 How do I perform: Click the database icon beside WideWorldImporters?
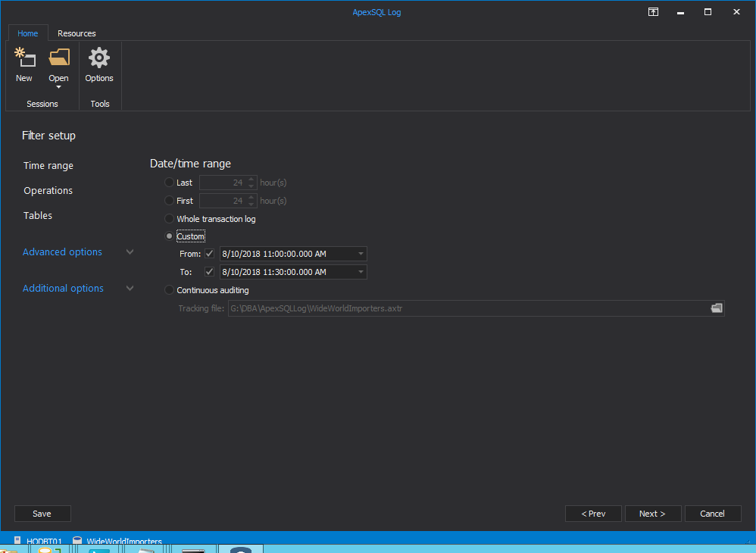tap(77, 540)
